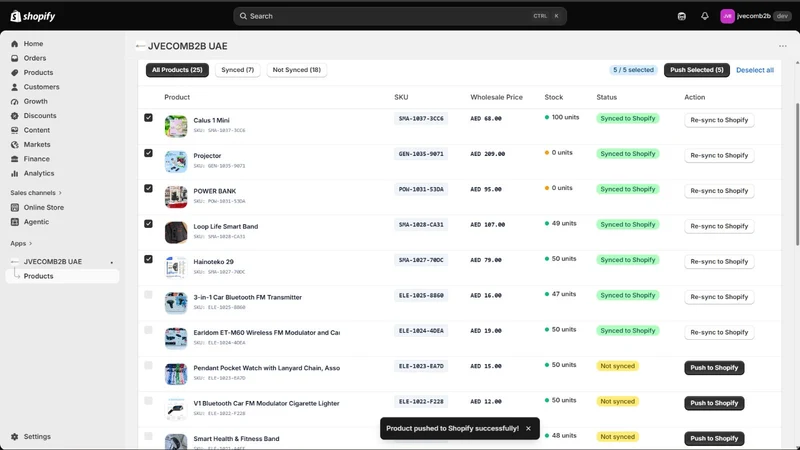Re-sync Projector to Shopify
The image size is (800, 450).
(719, 155)
